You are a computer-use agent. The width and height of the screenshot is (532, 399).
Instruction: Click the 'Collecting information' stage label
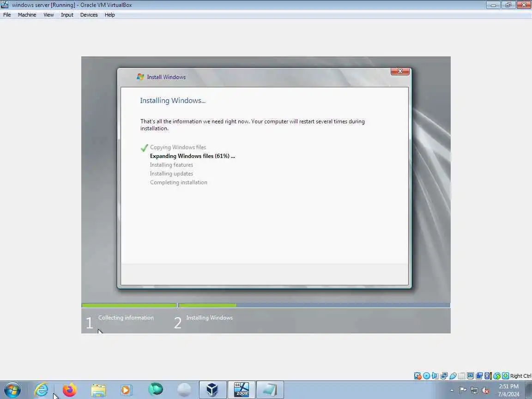[x=126, y=318]
